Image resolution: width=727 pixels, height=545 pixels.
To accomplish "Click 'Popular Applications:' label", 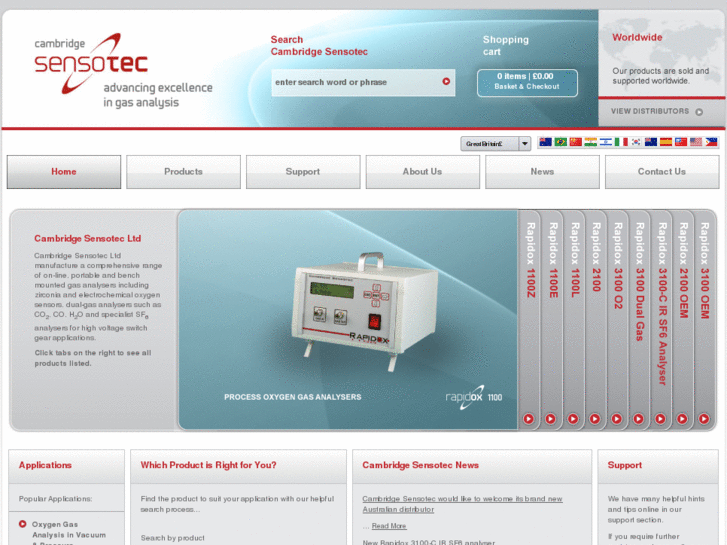I will (55, 499).
